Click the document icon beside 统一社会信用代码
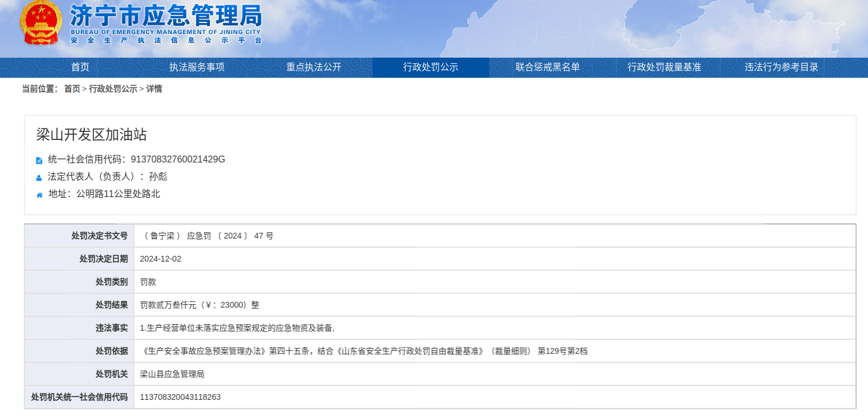This screenshot has width=868, height=416. (39, 160)
